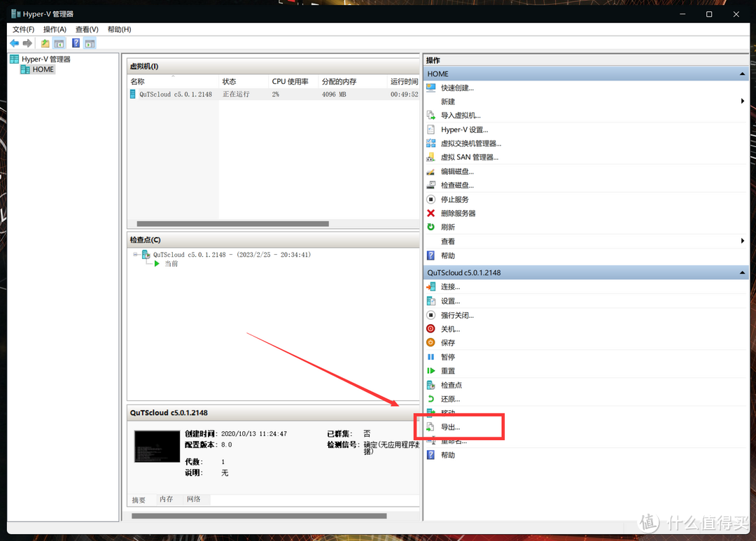Click the 导出 export icon
Image resolution: width=756 pixels, height=541 pixels.
431,427
